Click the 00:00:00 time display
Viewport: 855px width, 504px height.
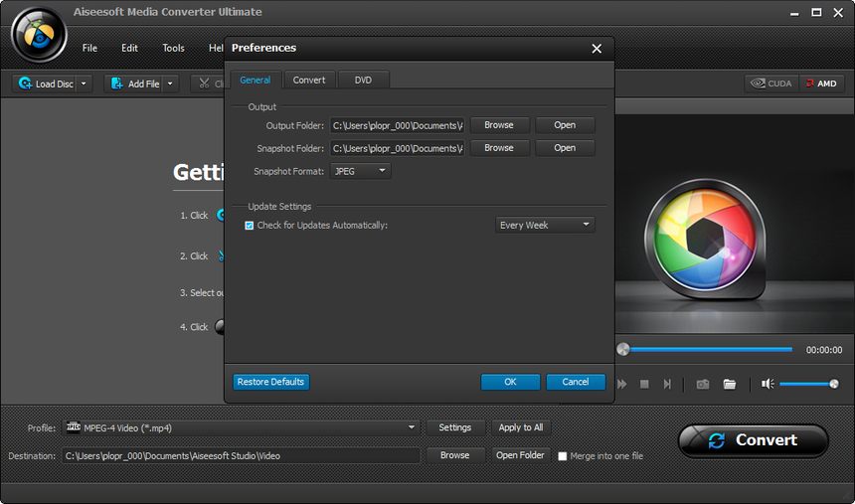[x=824, y=350]
